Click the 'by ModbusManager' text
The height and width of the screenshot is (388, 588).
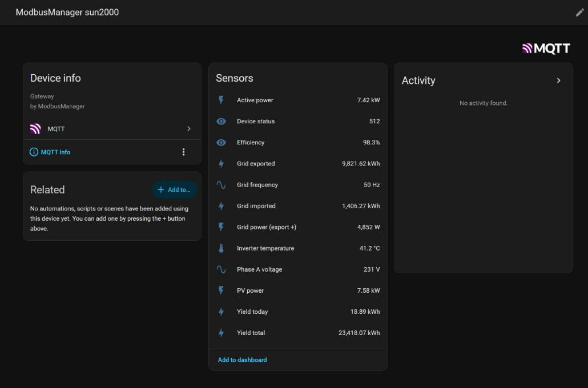[x=58, y=107]
